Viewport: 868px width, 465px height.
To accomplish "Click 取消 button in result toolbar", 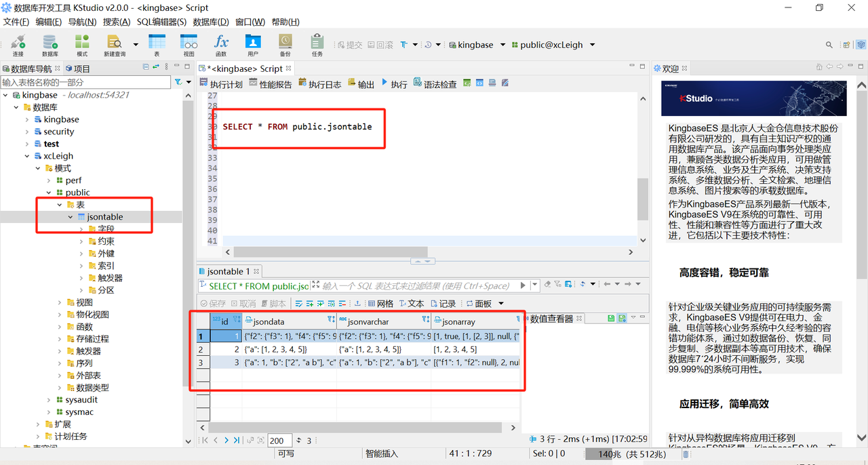I will pyautogui.click(x=243, y=304).
